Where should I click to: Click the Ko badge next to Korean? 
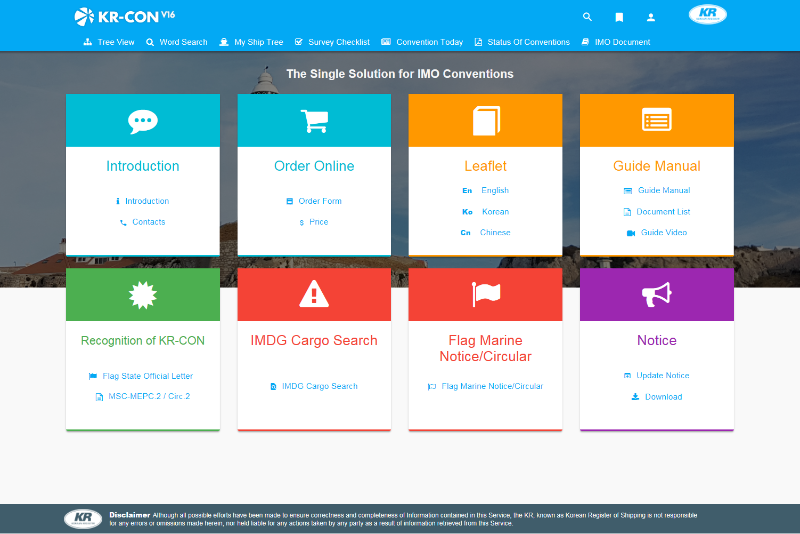pyautogui.click(x=467, y=212)
